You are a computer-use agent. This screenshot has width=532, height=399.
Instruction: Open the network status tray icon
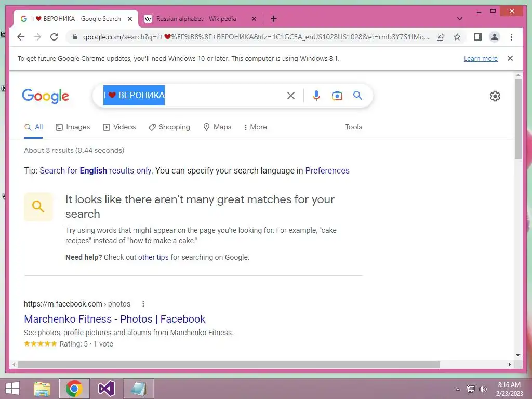[470, 389]
